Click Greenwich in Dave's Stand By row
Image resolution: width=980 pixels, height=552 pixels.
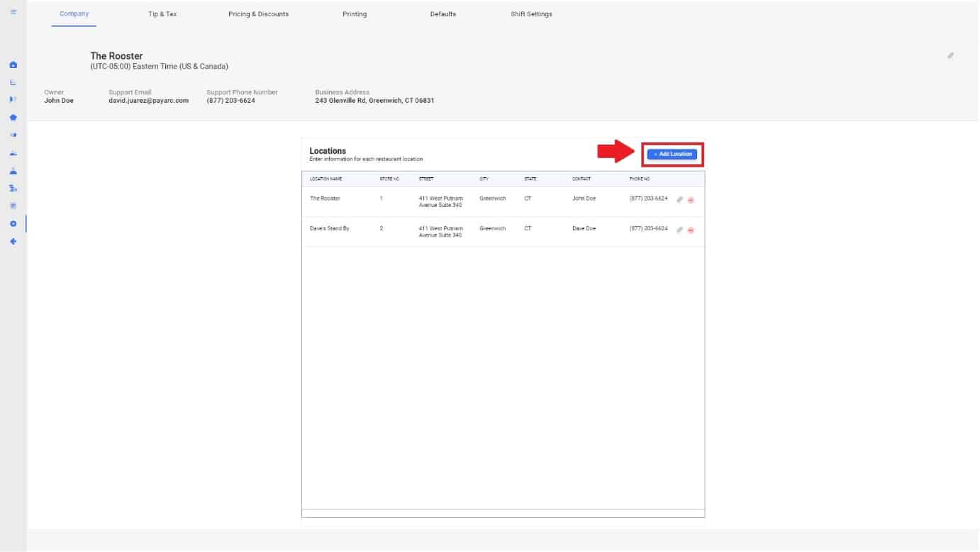click(x=493, y=229)
